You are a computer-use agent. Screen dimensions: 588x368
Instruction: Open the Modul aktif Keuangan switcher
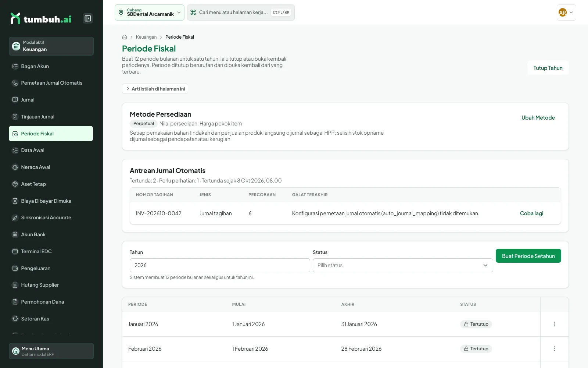tap(51, 46)
